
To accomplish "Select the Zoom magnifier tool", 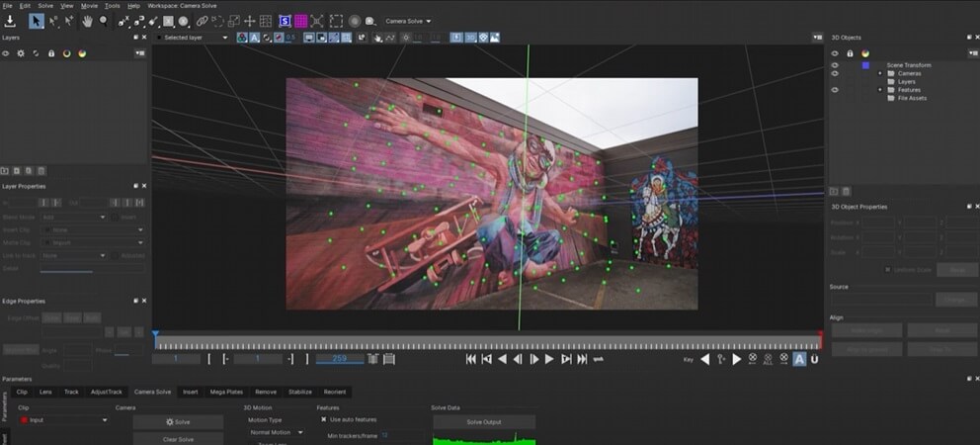I will 104,20.
